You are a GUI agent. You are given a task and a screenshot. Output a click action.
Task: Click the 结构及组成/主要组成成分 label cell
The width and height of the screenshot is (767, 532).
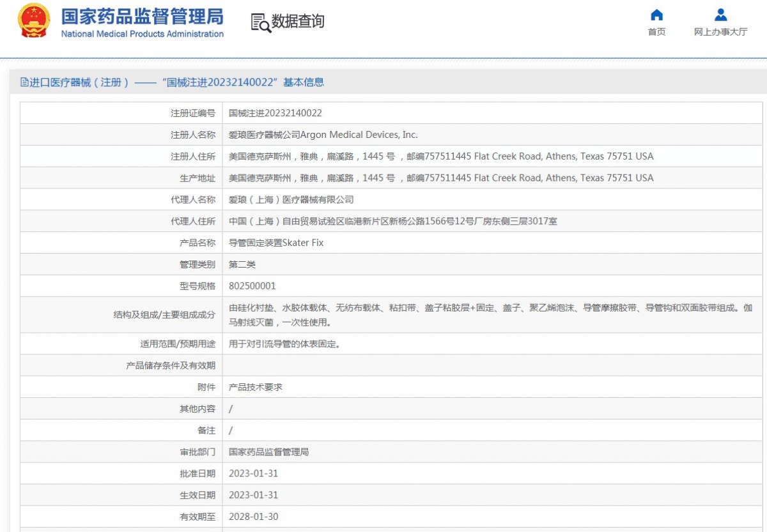[121, 315]
